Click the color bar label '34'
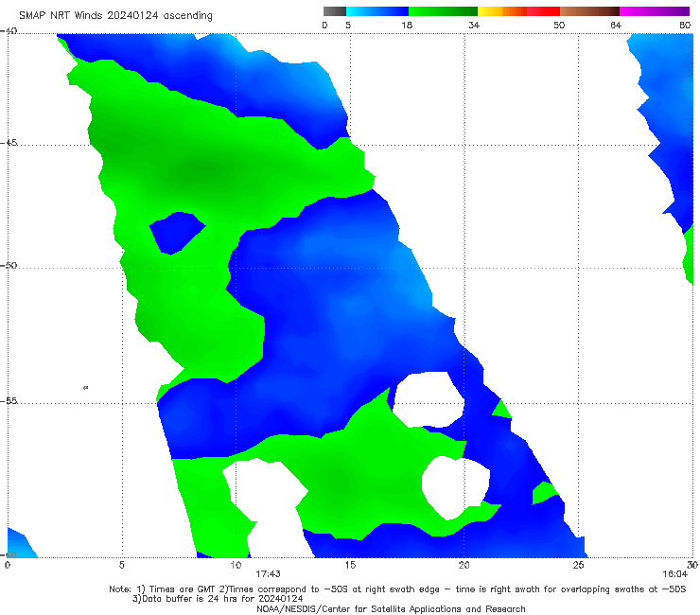The image size is (700, 615). coord(474,25)
